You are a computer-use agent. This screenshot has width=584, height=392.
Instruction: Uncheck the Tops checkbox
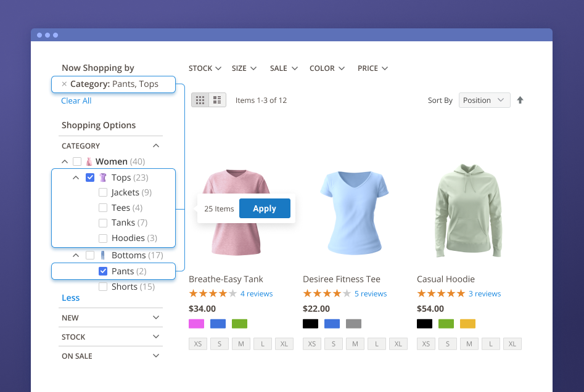click(x=90, y=178)
